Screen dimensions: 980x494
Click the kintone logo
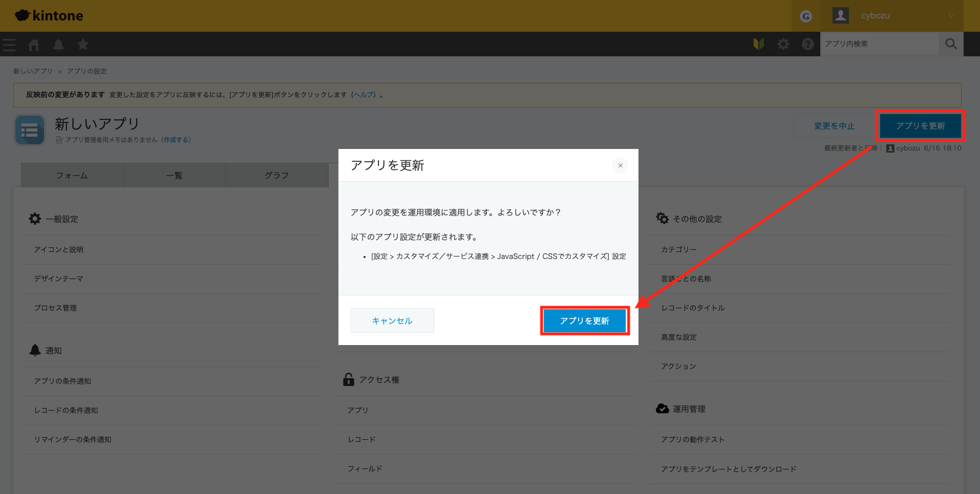(x=49, y=15)
